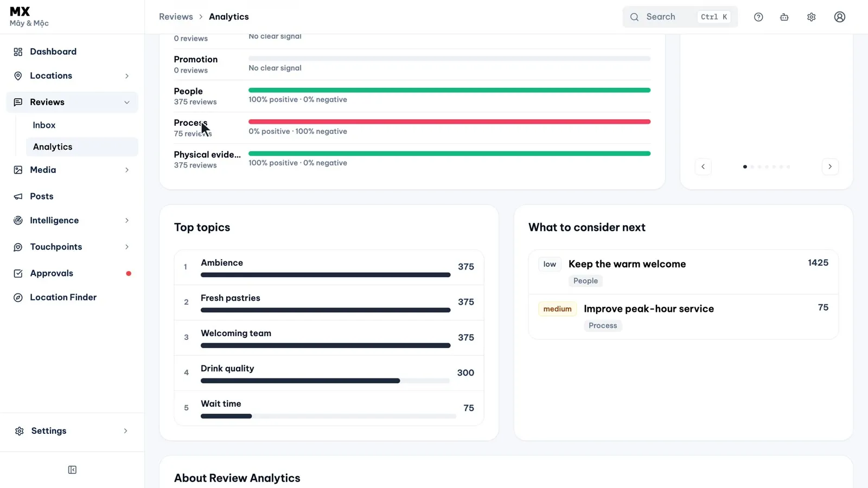Click the People green sentiment bar
The width and height of the screenshot is (868, 488).
coord(449,90)
